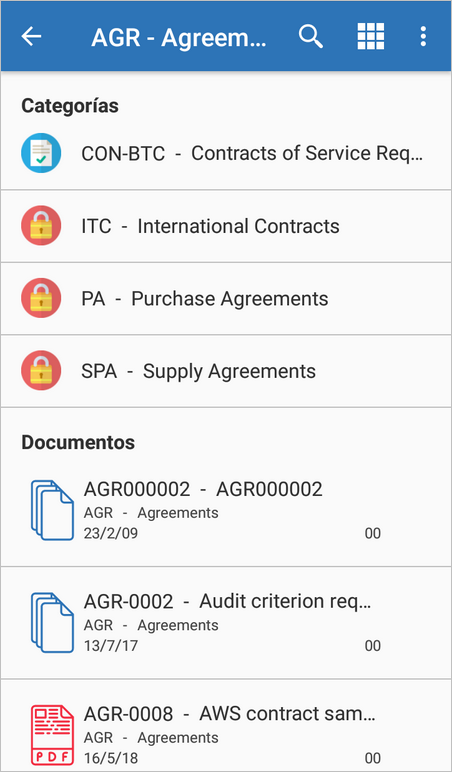Open SPA Supply Agreements category
Viewport: 452px width, 772px height.
pyautogui.click(x=226, y=371)
